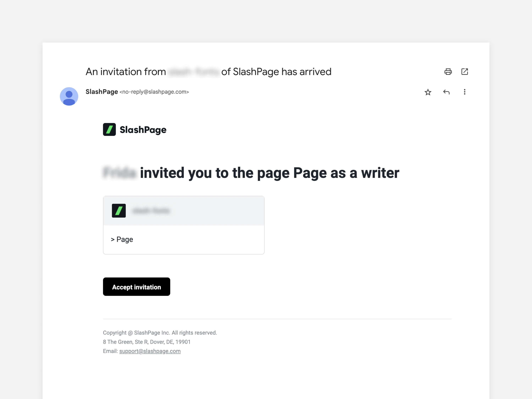Screen dimensions: 532x399
Task: Click the workspace logo in the invitation card
Action: pos(119,211)
